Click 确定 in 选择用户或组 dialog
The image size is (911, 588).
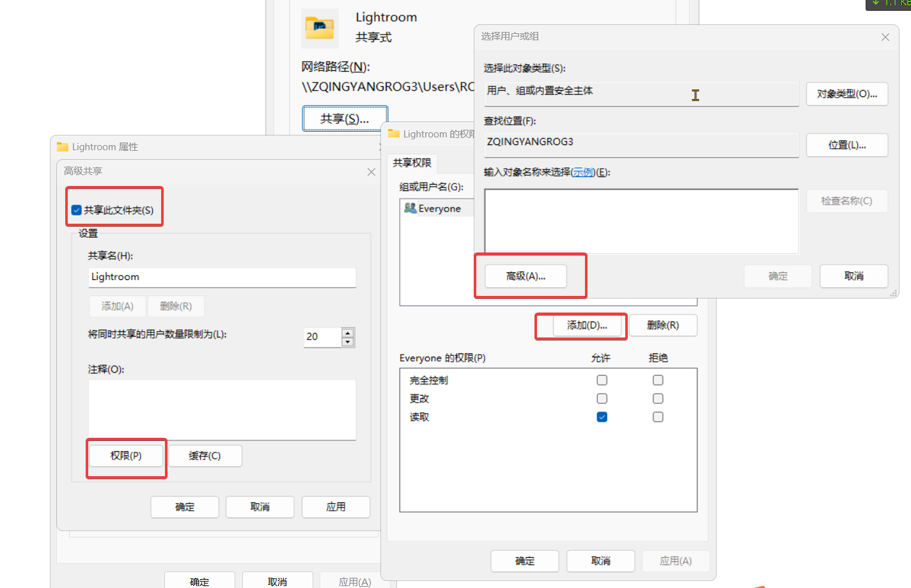coord(778,276)
